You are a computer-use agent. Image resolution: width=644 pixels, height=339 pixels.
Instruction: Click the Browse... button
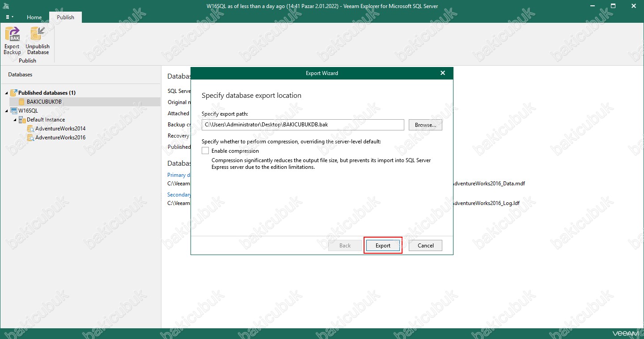(x=425, y=125)
